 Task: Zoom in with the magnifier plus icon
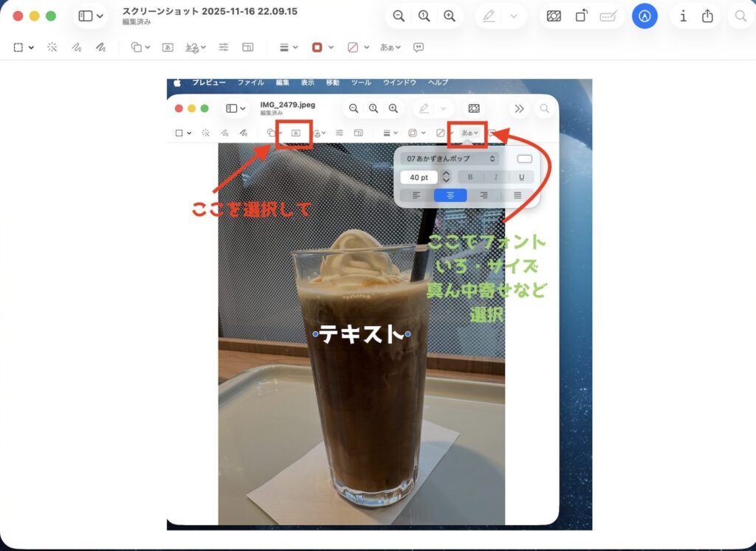pos(449,16)
